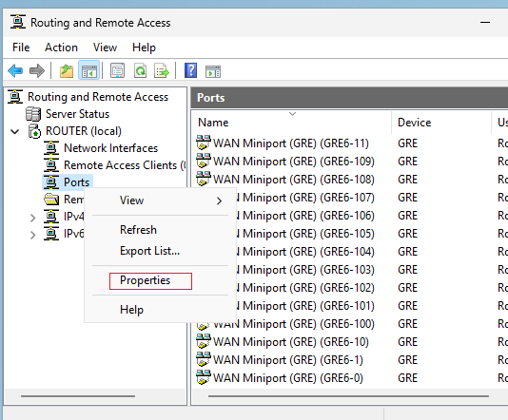Expand the IPv6 tree node
Screen dimensions: 508x420
[x=32, y=235]
